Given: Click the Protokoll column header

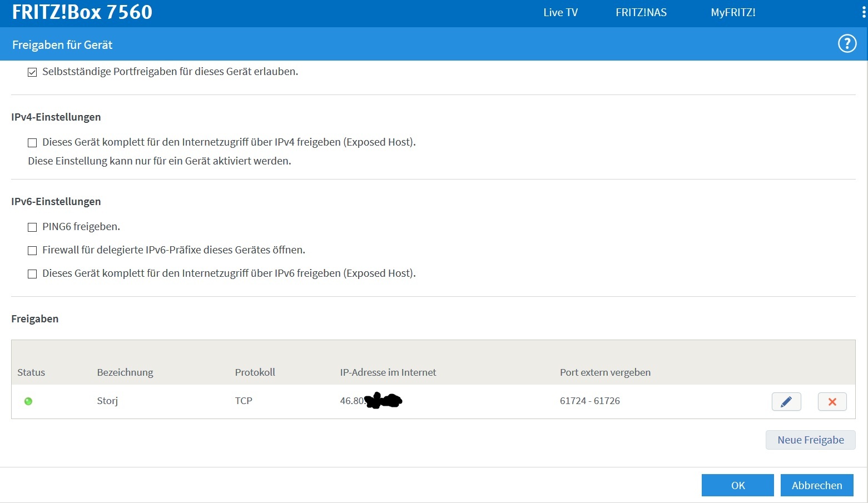Looking at the screenshot, I should tap(255, 372).
